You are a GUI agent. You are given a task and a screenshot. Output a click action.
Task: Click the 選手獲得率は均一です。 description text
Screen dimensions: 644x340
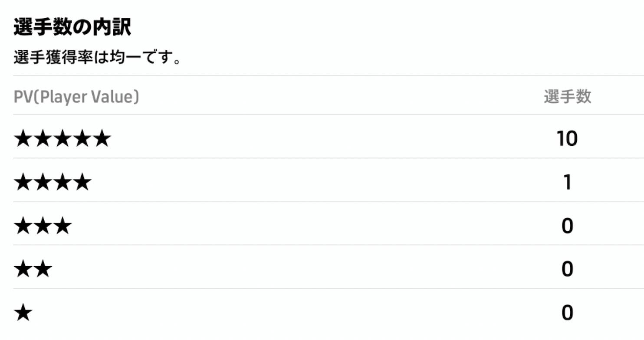coord(97,57)
